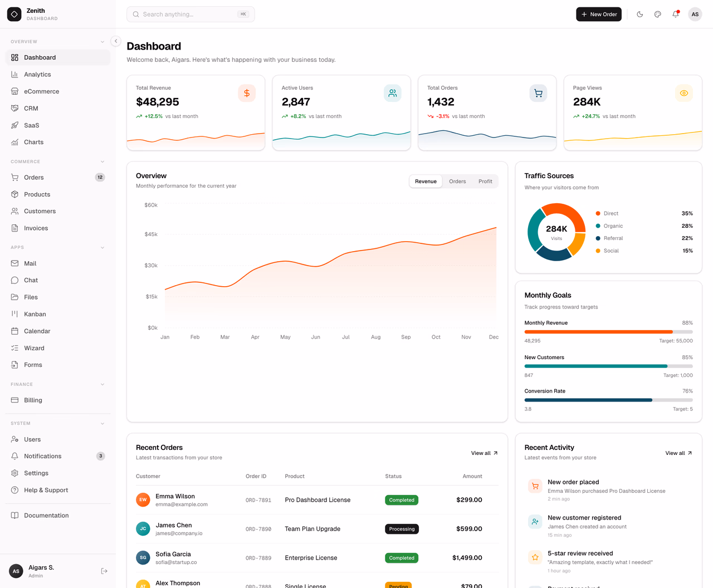The image size is (713, 588).
Task: Click the New Customers progress bar
Action: [609, 366]
